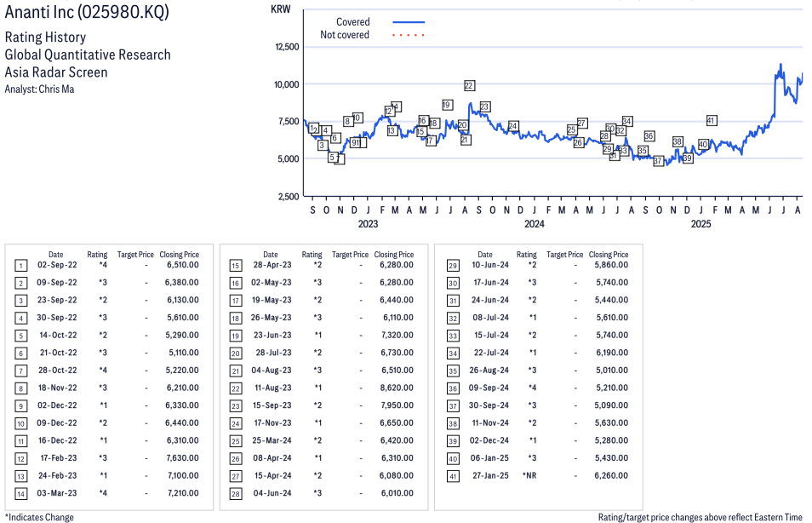Click rating marker 38 on the chart
This screenshot has height=523, width=812.
[x=678, y=141]
